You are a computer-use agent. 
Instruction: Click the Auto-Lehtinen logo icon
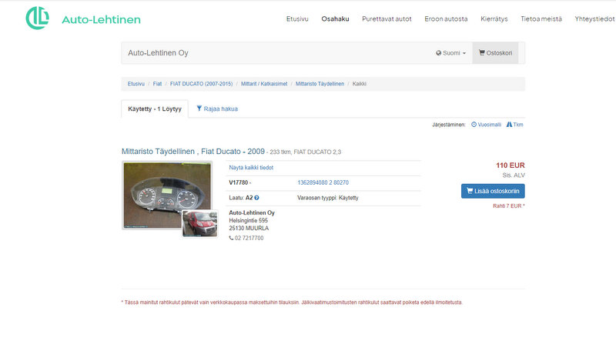37,18
